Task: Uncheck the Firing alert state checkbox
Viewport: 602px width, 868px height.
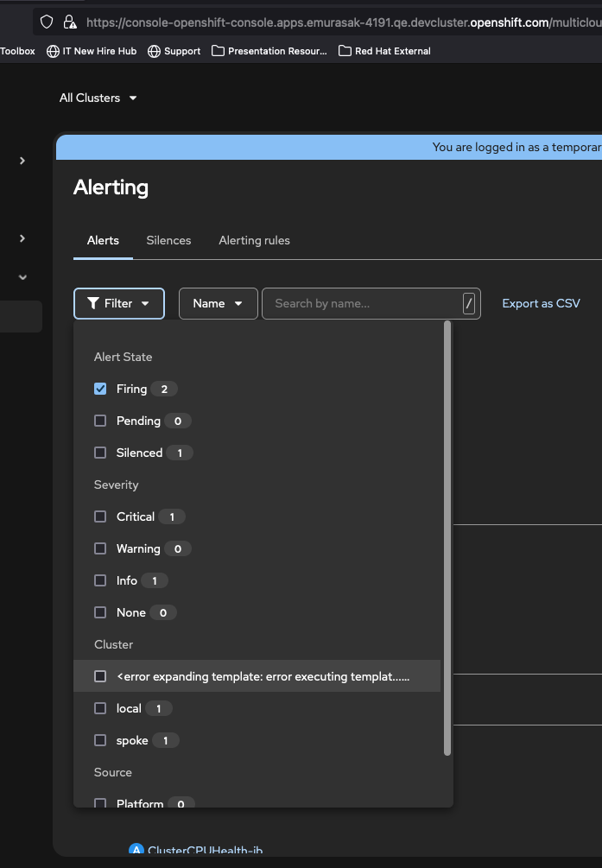Action: [x=100, y=389]
